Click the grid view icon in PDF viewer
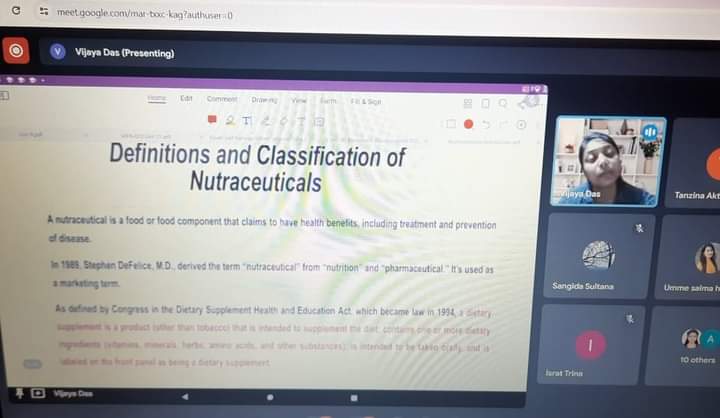The image size is (720, 418). click(468, 102)
